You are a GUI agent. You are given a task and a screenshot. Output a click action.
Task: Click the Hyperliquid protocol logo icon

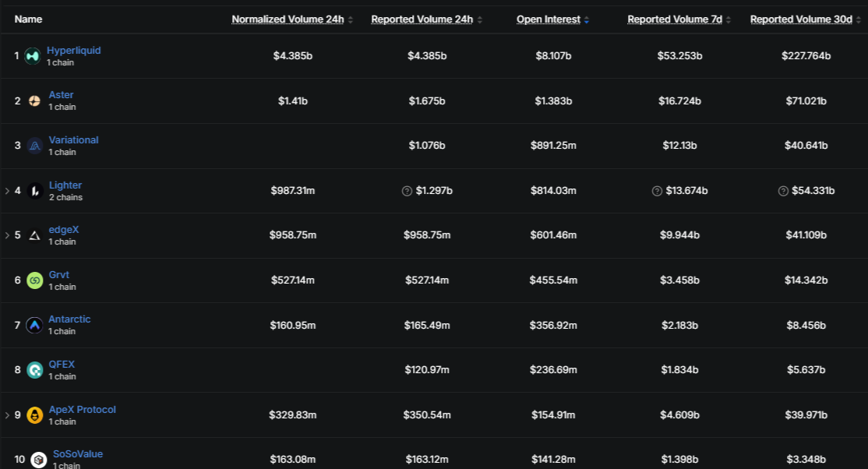click(33, 56)
